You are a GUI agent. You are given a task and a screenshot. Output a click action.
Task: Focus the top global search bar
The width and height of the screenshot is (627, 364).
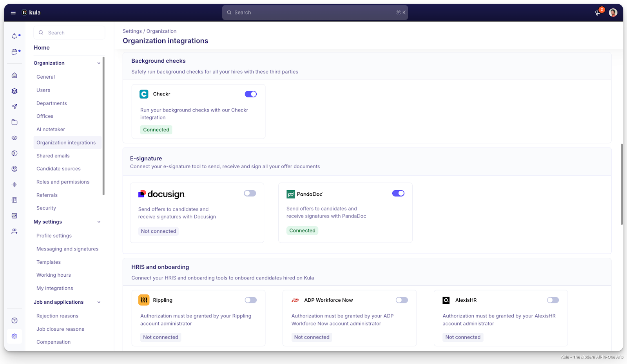click(x=315, y=13)
